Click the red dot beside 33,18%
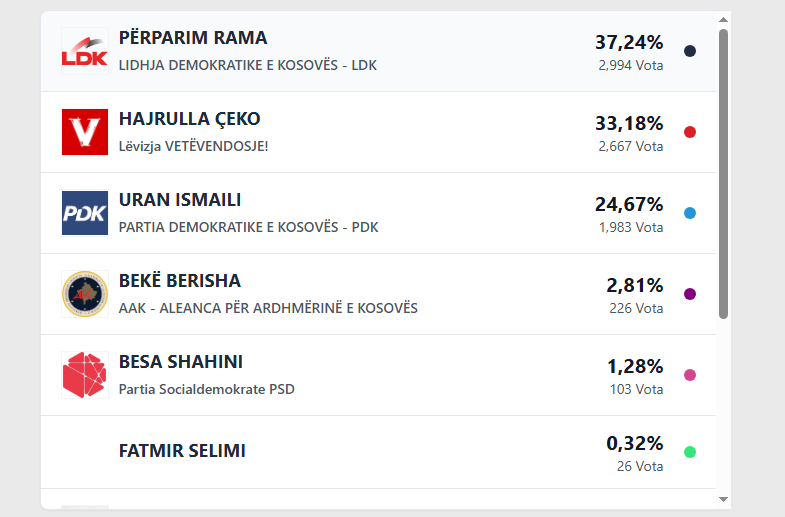This screenshot has height=517, width=785. click(x=690, y=132)
